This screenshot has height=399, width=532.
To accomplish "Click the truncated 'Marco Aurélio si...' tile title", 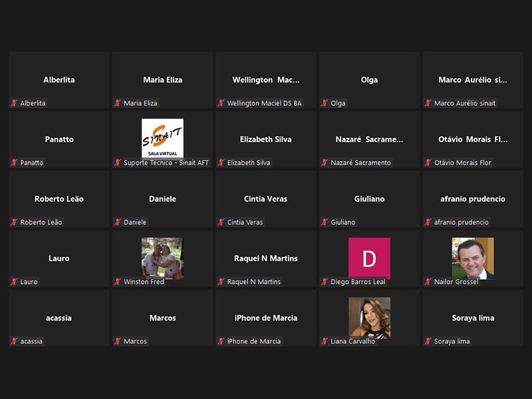I will (473, 80).
